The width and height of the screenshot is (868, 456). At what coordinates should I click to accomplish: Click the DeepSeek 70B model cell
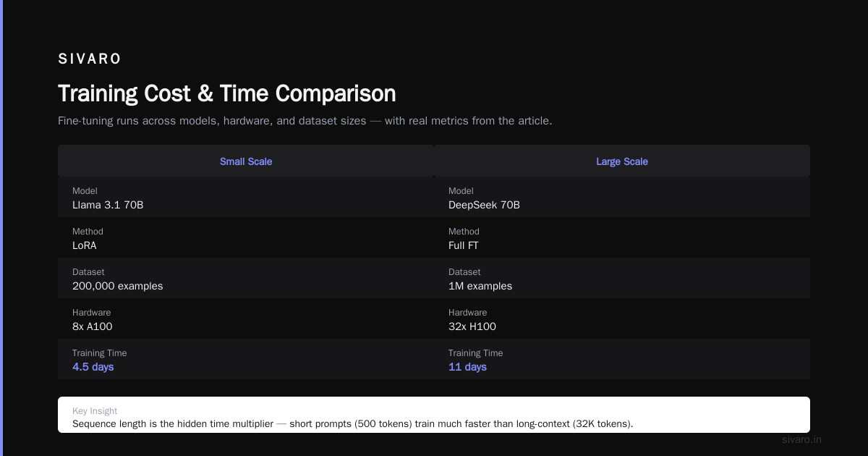622,198
